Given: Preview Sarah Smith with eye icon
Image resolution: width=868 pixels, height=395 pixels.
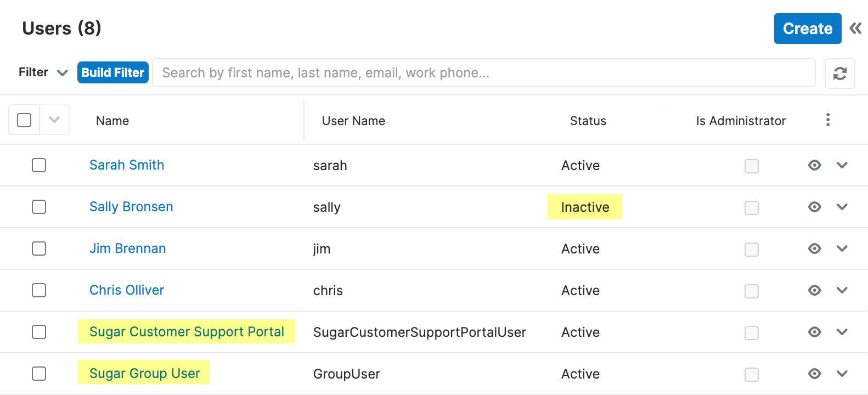Looking at the screenshot, I should pos(814,165).
